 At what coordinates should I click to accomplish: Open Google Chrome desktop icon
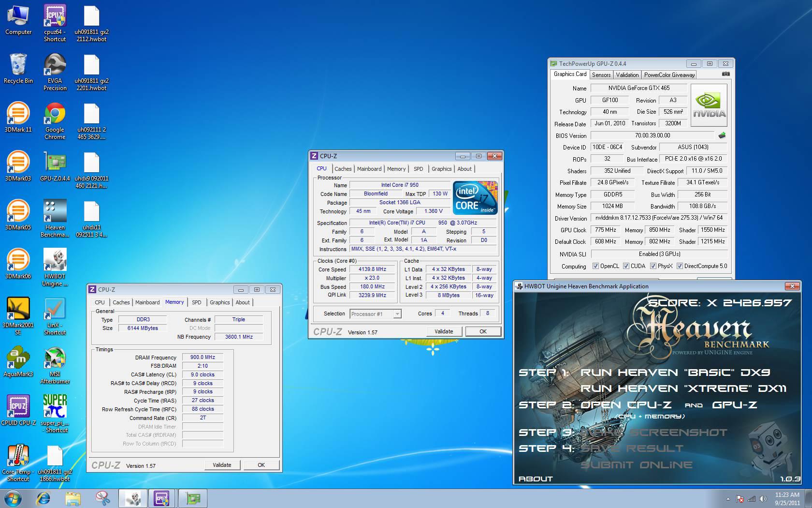[x=55, y=121]
